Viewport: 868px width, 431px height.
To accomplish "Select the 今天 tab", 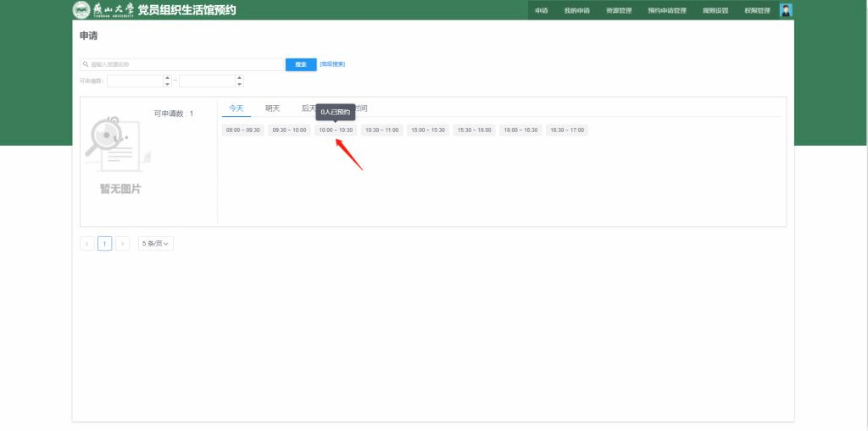I will click(x=236, y=108).
